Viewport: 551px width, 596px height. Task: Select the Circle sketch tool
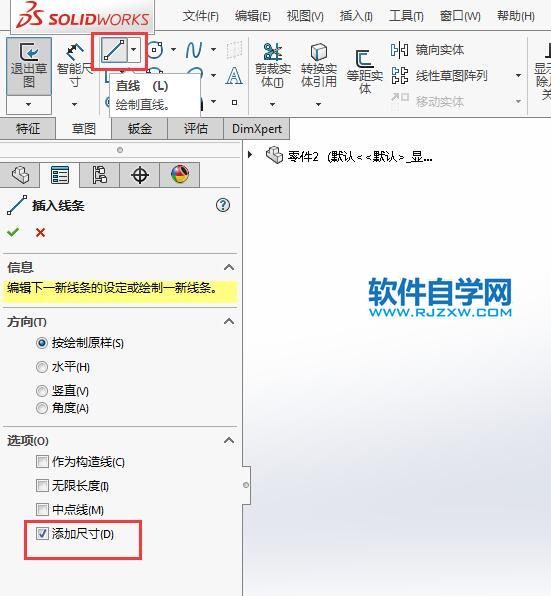point(155,50)
